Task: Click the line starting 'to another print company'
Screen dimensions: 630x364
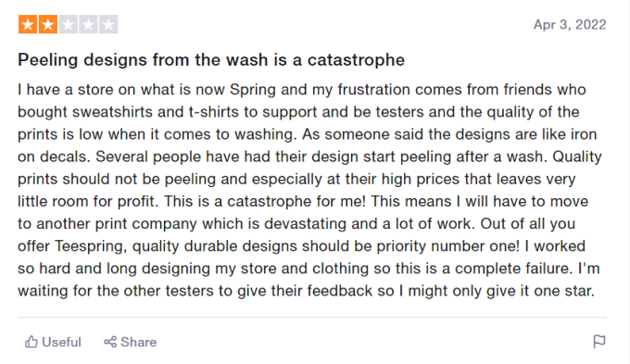Action: point(296,224)
